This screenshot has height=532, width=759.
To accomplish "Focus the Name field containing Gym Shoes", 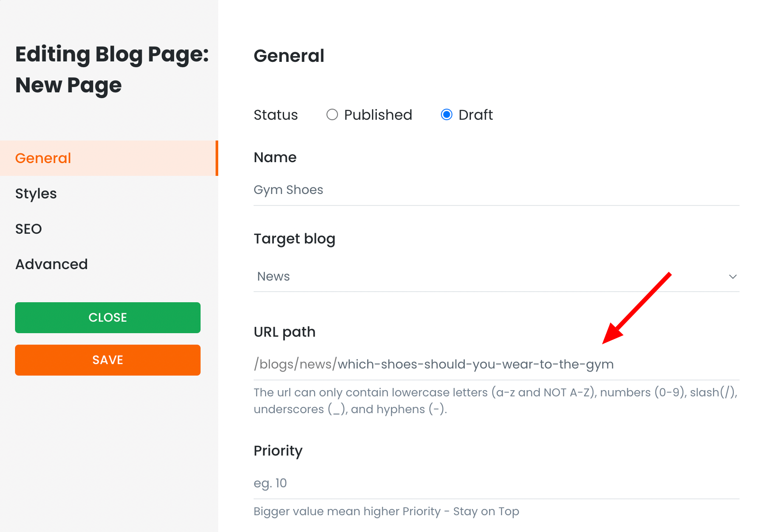I will point(496,190).
